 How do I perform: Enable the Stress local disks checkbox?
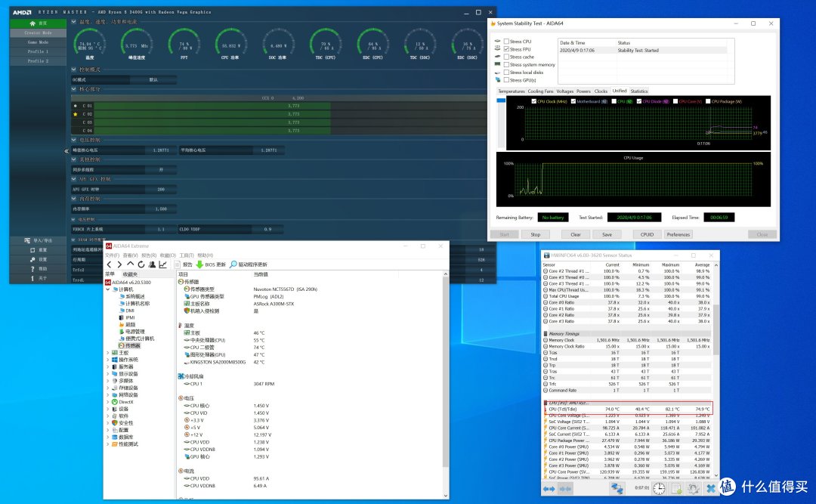506,73
